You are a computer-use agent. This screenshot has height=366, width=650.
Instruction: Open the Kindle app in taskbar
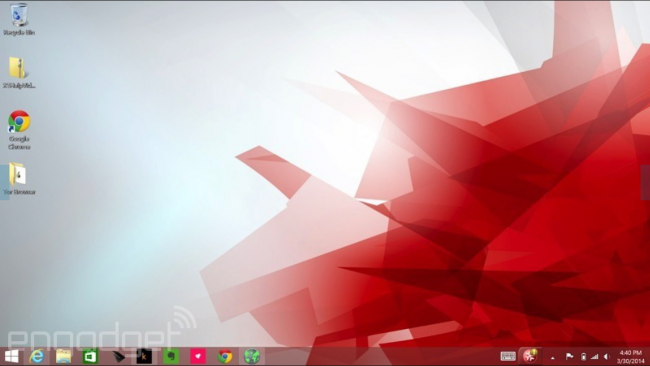(x=144, y=356)
